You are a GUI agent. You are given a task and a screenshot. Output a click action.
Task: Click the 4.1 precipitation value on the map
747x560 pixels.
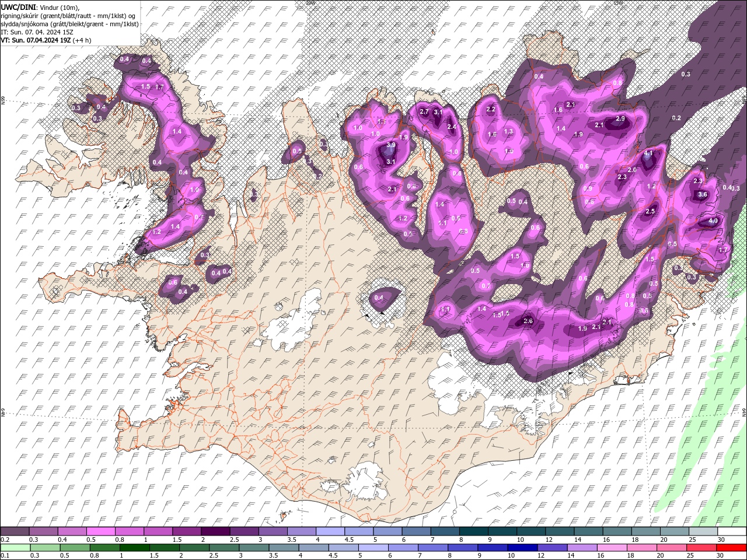648,153
